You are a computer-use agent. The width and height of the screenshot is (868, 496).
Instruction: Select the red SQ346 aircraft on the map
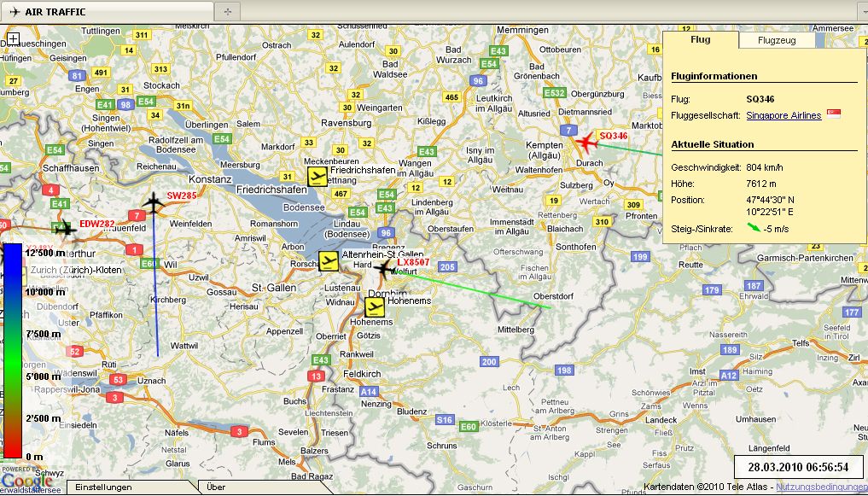[x=585, y=141]
